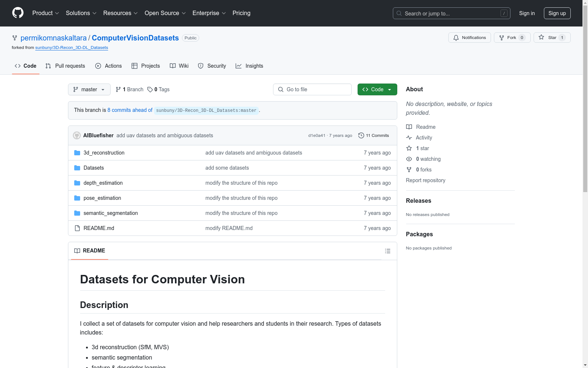View the 11 Commits history
The width and height of the screenshot is (588, 368).
tap(374, 135)
